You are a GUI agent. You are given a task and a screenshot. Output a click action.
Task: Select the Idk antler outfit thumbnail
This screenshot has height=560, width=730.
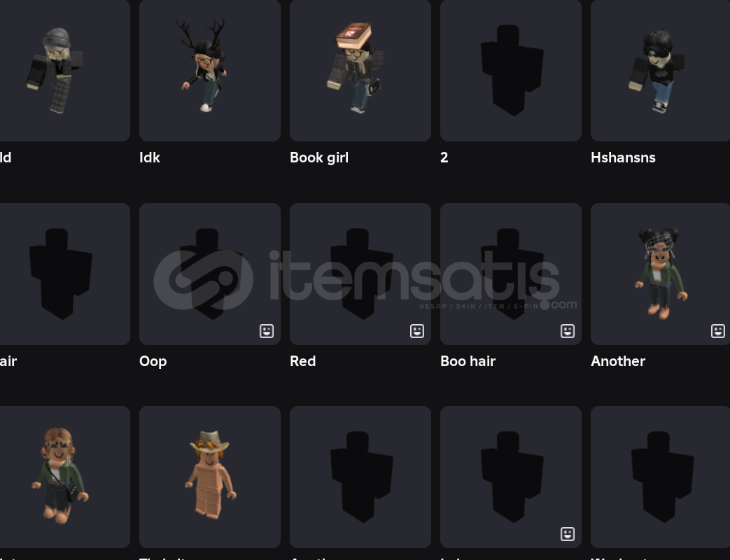tap(209, 70)
